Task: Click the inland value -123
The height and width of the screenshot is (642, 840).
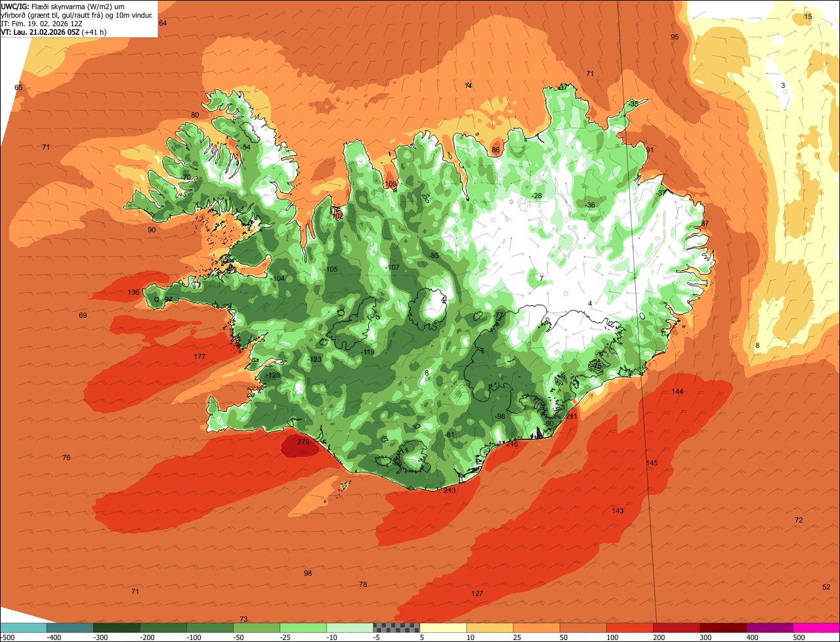Action: [314, 359]
